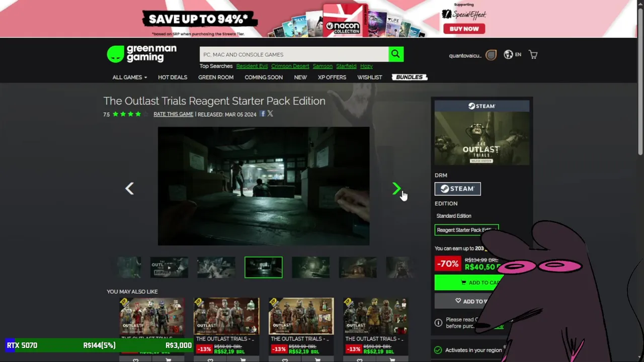
Task: Open the EN language selector
Action: [518, 54]
